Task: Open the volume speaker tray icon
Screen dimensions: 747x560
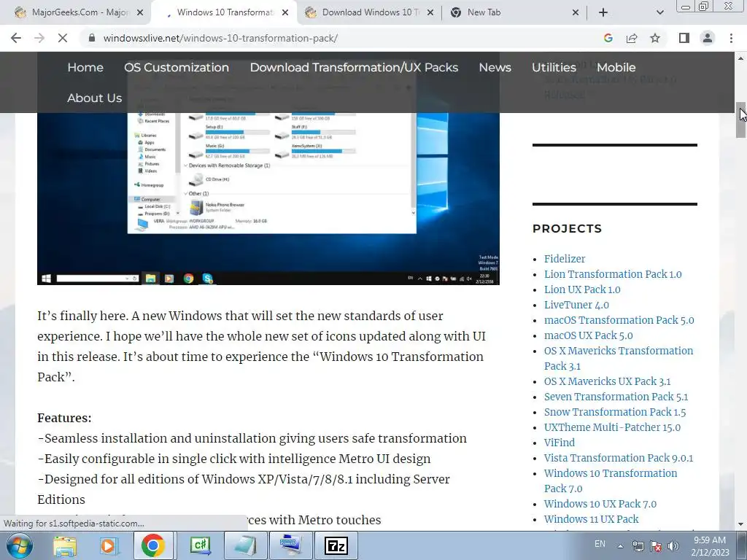Action: 673,546
